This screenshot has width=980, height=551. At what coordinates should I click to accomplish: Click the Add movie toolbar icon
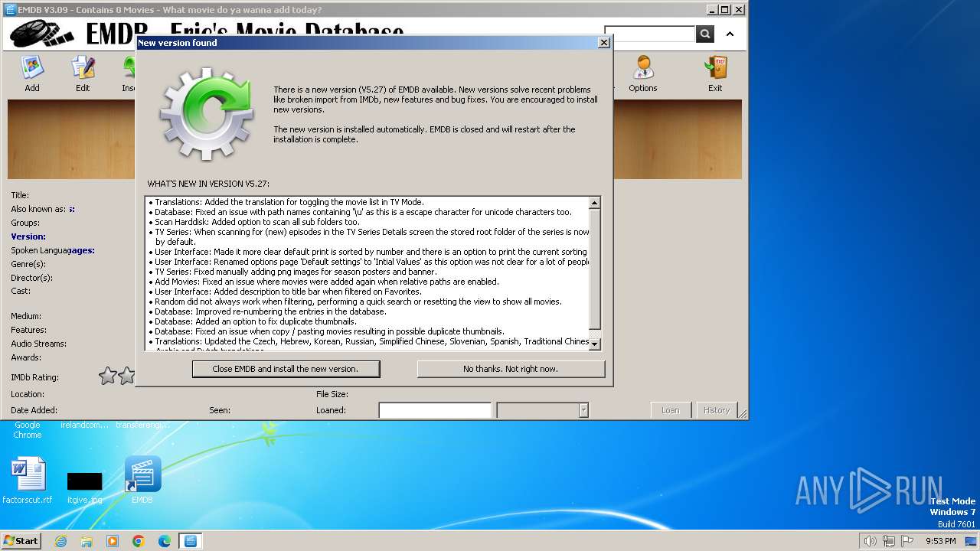tap(32, 73)
